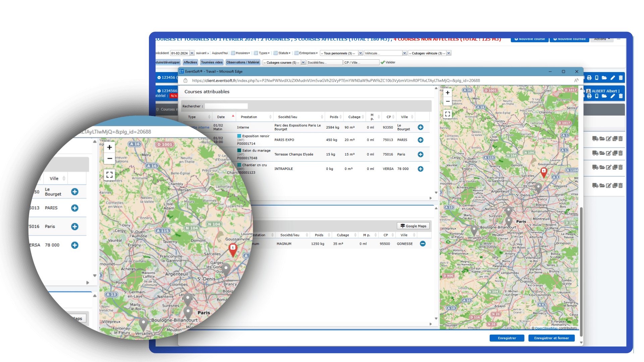Image resolution: width=644 pixels, height=362 pixels.
Task: Open the Google Maps view
Action: pos(413,226)
